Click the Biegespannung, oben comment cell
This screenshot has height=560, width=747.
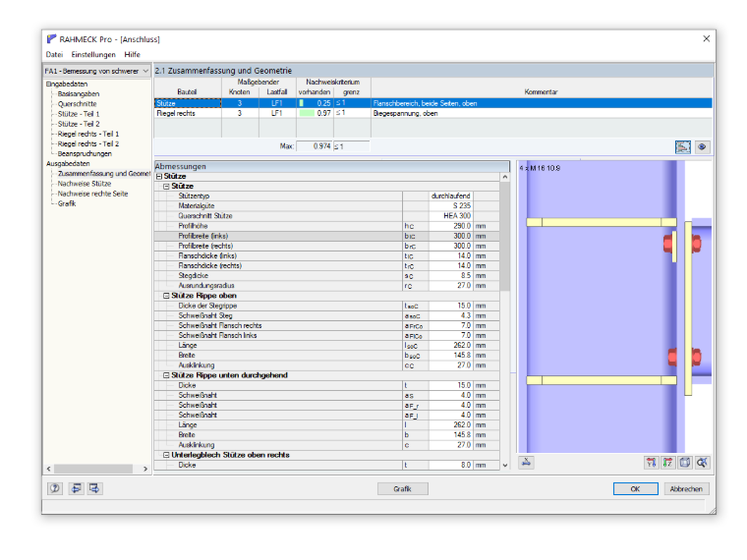(x=542, y=113)
